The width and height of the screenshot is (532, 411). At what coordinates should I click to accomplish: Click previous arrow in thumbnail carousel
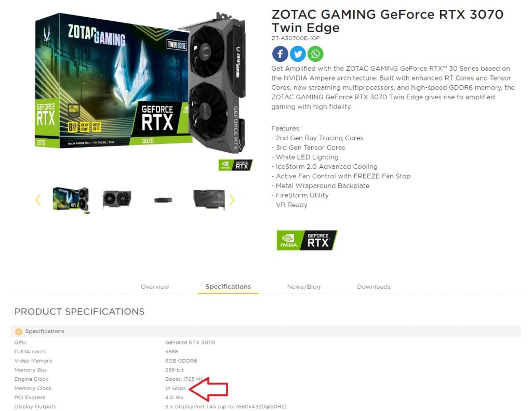tap(38, 200)
